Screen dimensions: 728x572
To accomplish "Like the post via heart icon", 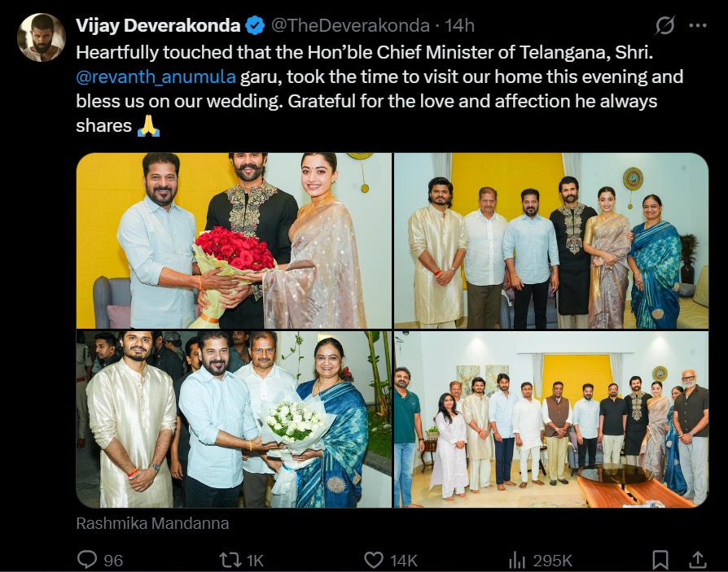I will pyautogui.click(x=374, y=560).
